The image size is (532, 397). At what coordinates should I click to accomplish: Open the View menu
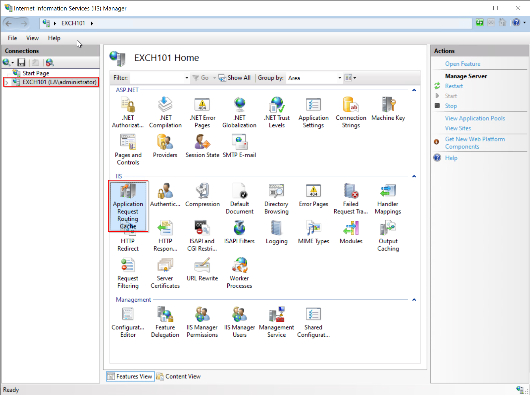coord(32,38)
